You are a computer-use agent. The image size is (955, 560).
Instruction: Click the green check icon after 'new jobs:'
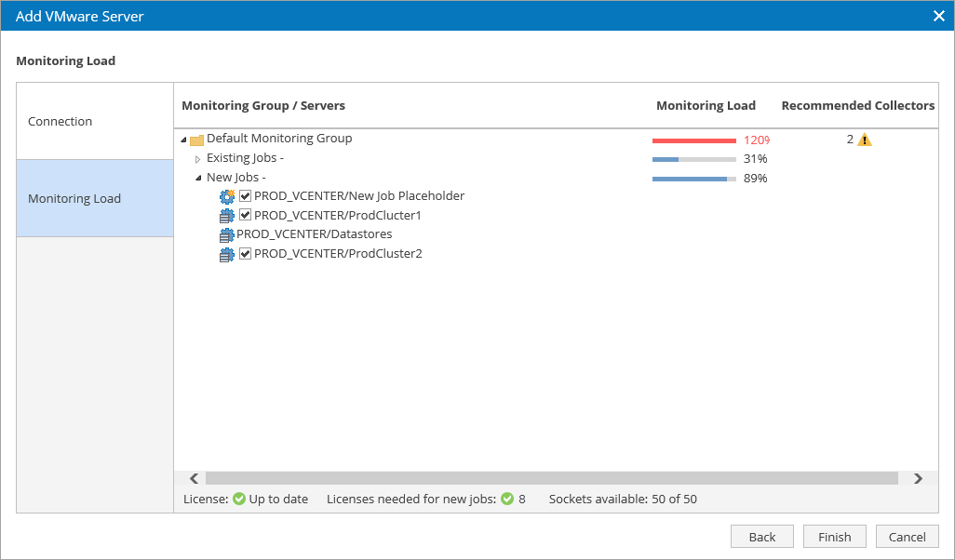coord(506,500)
